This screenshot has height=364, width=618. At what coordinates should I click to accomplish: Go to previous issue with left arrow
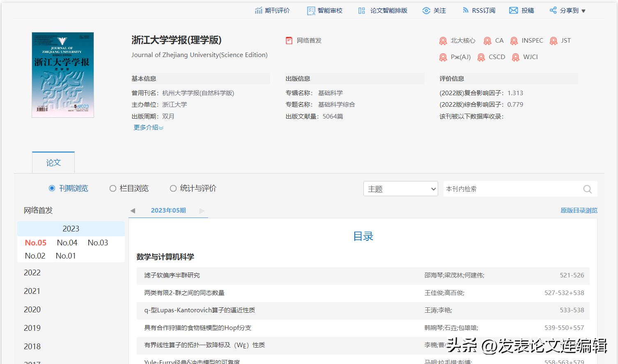point(133,211)
